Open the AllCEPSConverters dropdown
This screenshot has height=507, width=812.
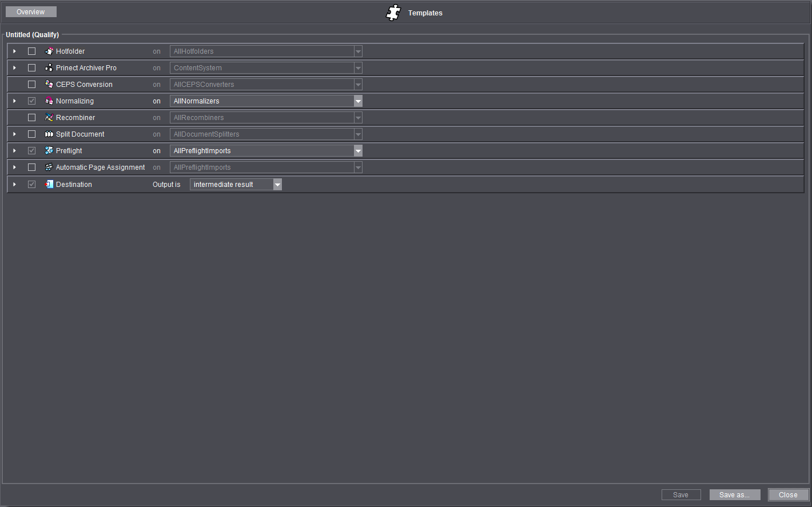pyautogui.click(x=266, y=85)
